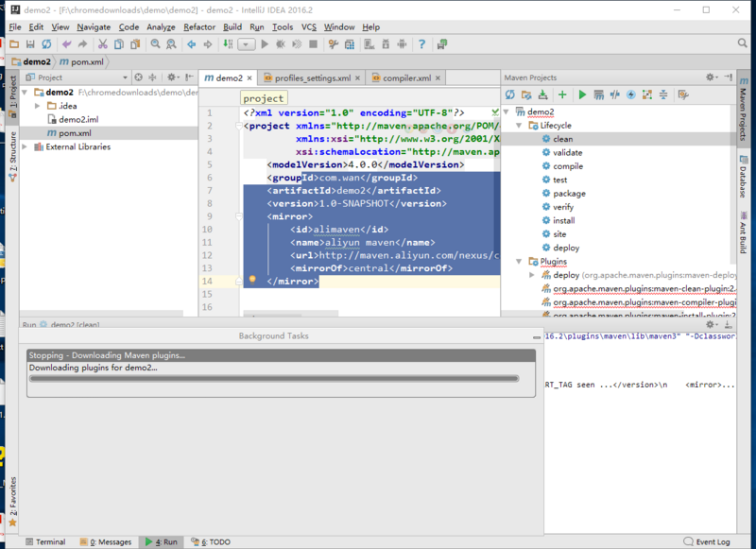The width and height of the screenshot is (756, 549).
Task: Open the Event Log
Action: coord(707,541)
